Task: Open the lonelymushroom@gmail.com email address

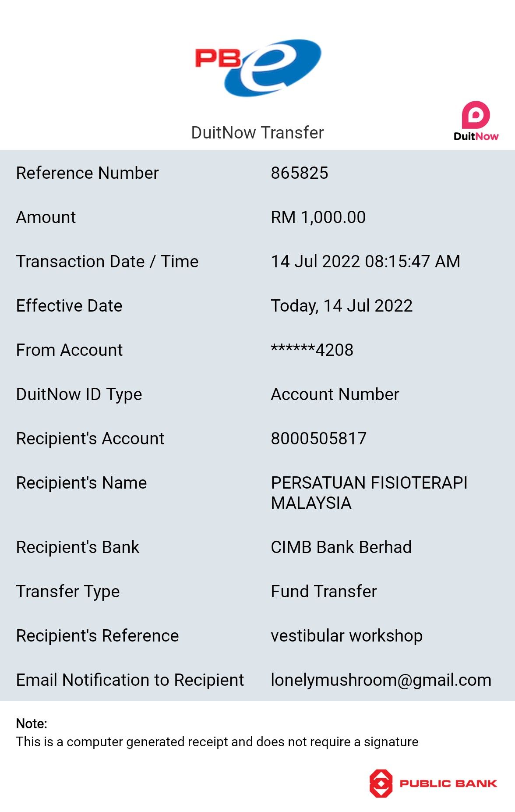Action: pyautogui.click(x=381, y=680)
